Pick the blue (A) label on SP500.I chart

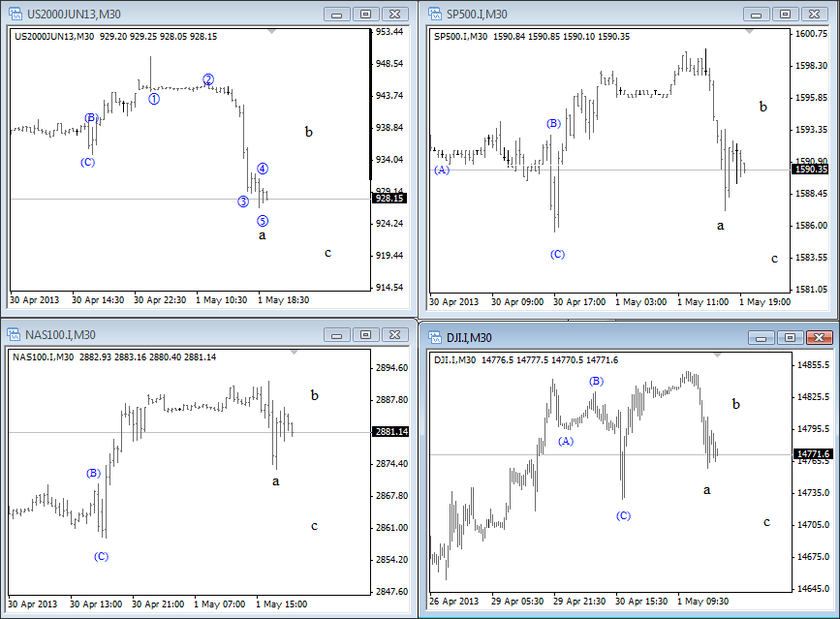coord(443,170)
